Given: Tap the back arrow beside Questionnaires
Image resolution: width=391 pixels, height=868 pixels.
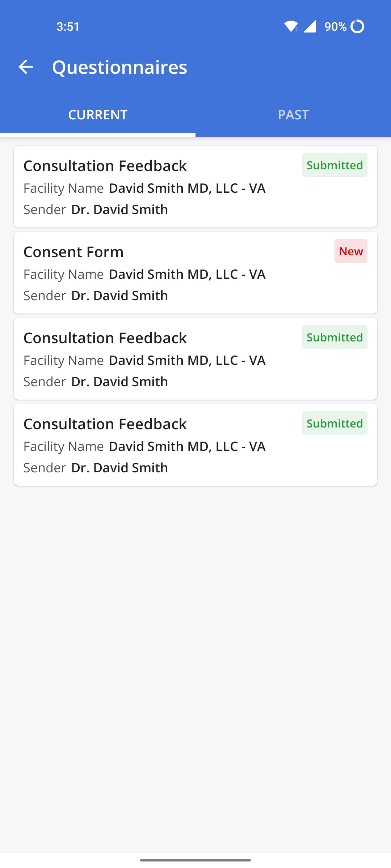Looking at the screenshot, I should click(26, 67).
